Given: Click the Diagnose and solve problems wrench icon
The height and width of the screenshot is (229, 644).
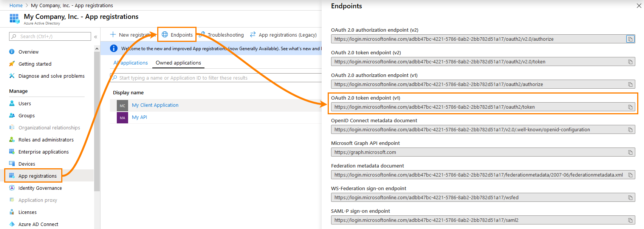Looking at the screenshot, I should pos(12,76).
